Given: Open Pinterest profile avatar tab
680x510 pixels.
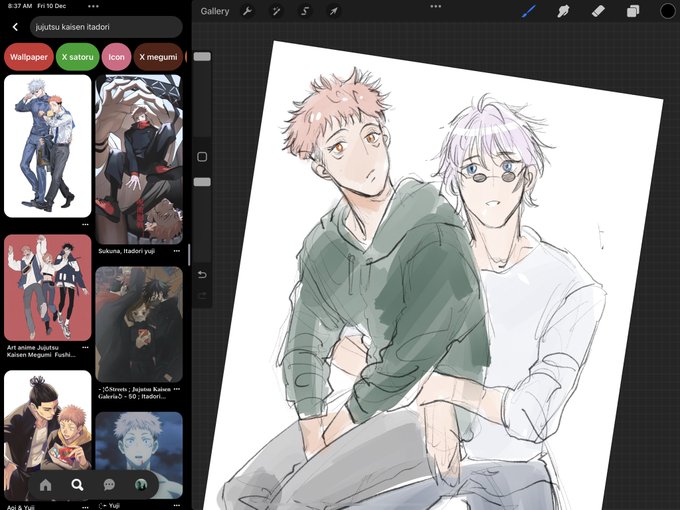Looking at the screenshot, I should tap(141, 485).
